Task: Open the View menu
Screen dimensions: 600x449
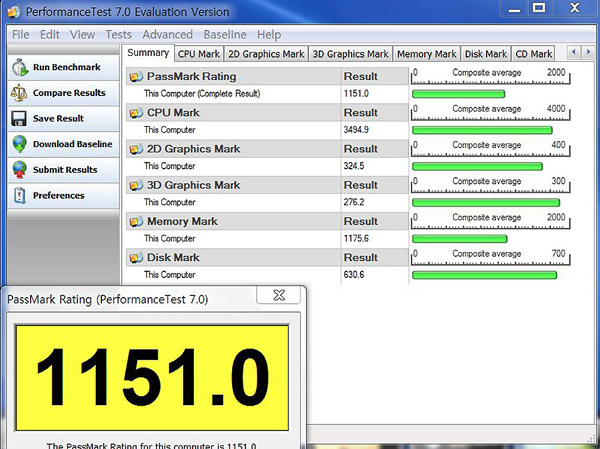Action: pyautogui.click(x=82, y=35)
